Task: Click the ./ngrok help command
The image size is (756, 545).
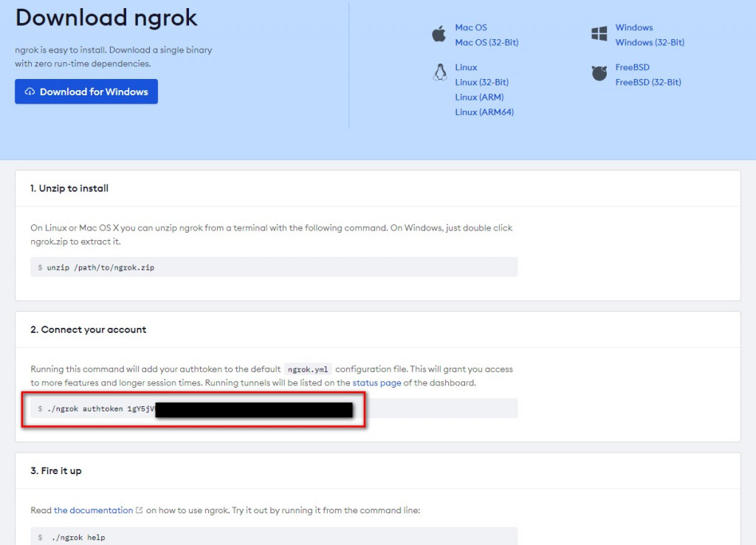Action: pyautogui.click(x=78, y=538)
